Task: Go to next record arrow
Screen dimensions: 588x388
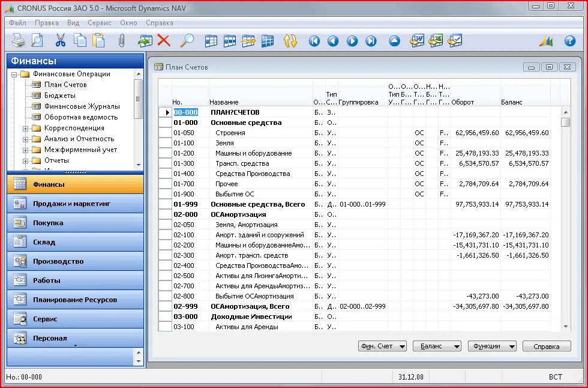Action: 352,40
